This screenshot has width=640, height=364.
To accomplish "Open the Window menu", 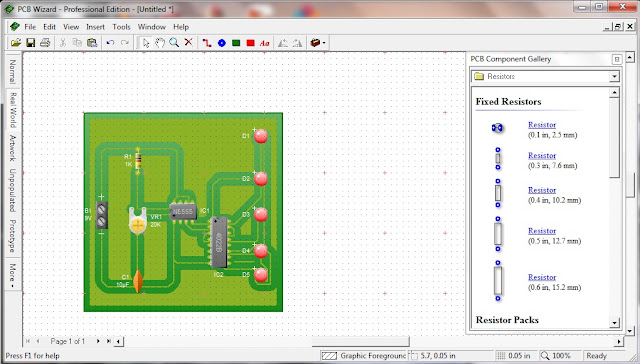I will click(151, 27).
